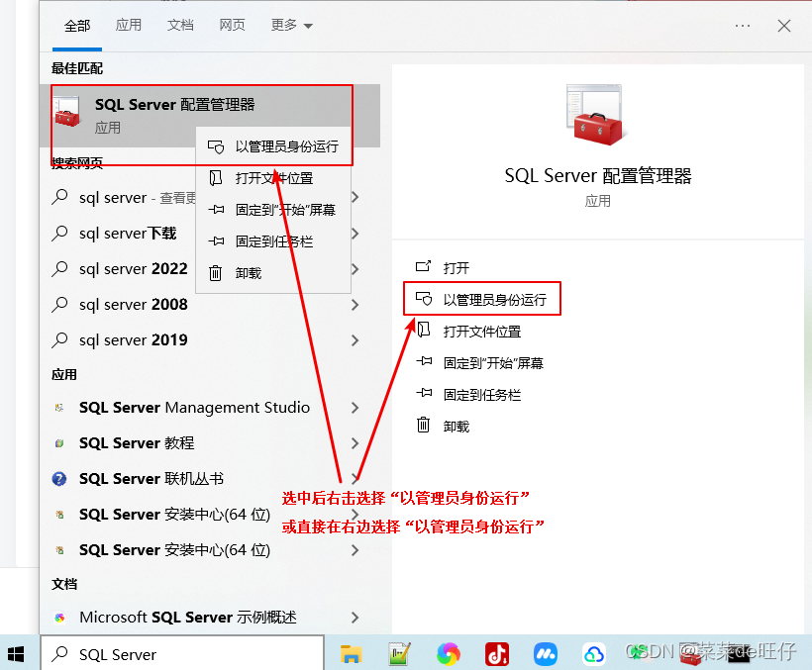
Task: Open the blue M taskbar app
Action: pos(546,654)
